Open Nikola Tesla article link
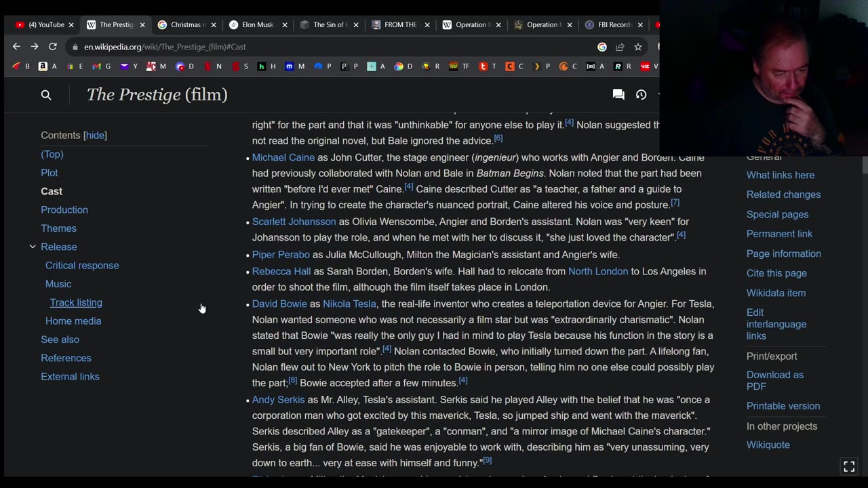The width and height of the screenshot is (868, 488). click(349, 304)
